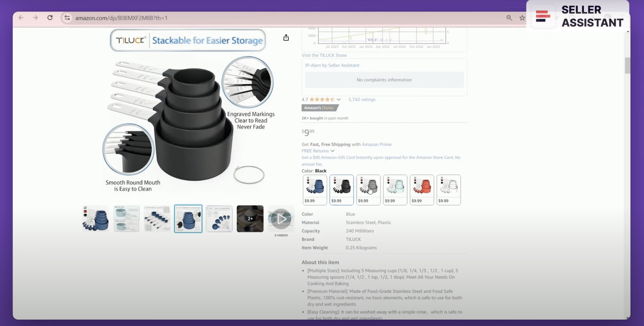Reload the Amazon page

50,18
